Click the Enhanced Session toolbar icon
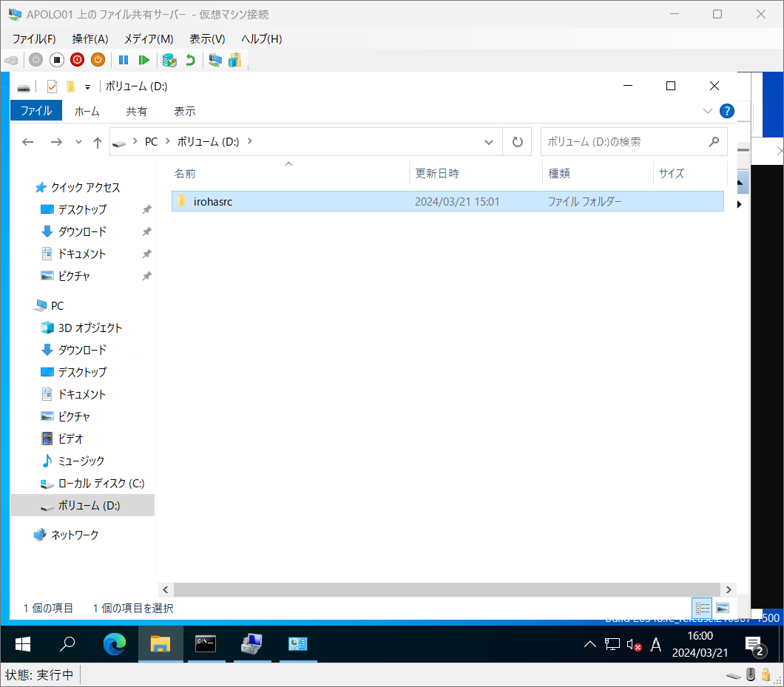This screenshot has width=784, height=687. coord(215,60)
